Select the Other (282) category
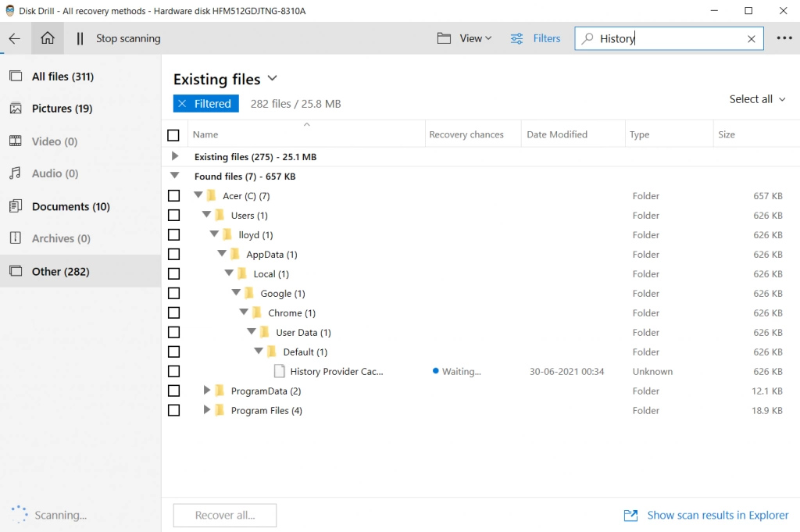 [x=80, y=271]
